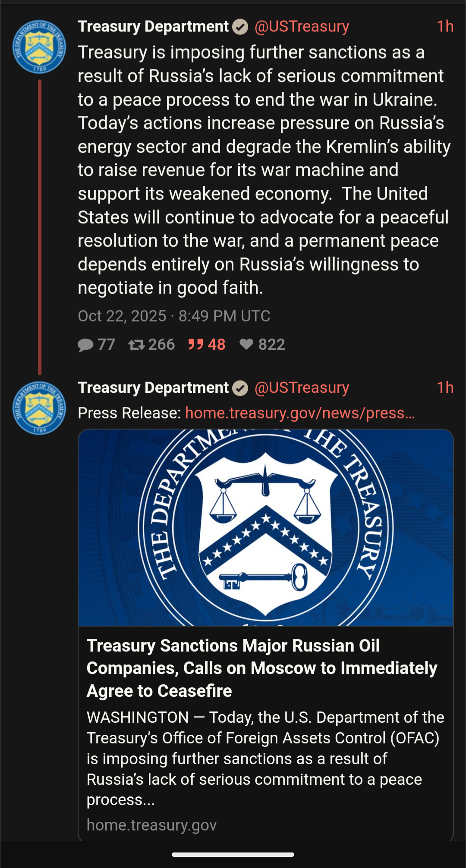This screenshot has width=466, height=868.
Task: Open the Treasury seal avatar beside the Press Release post
Action: click(x=39, y=408)
